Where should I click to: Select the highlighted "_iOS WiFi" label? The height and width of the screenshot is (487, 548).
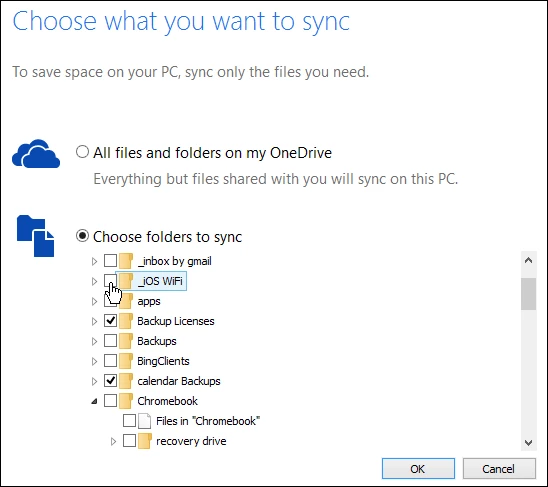click(160, 281)
